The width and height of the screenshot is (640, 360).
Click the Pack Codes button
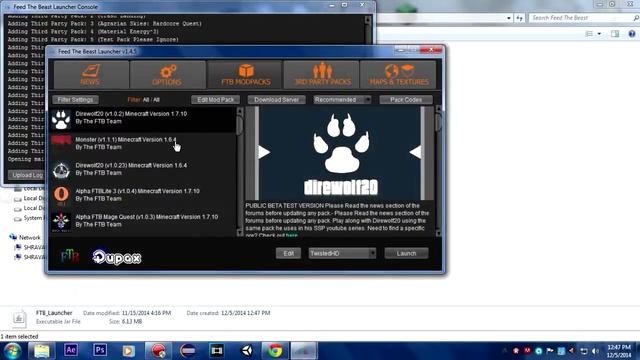coord(406,100)
